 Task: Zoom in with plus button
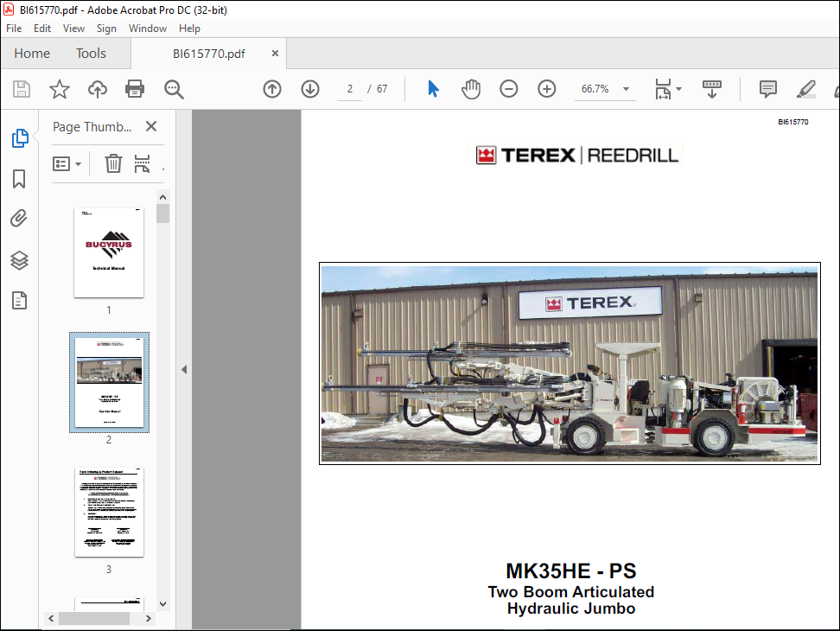546,89
